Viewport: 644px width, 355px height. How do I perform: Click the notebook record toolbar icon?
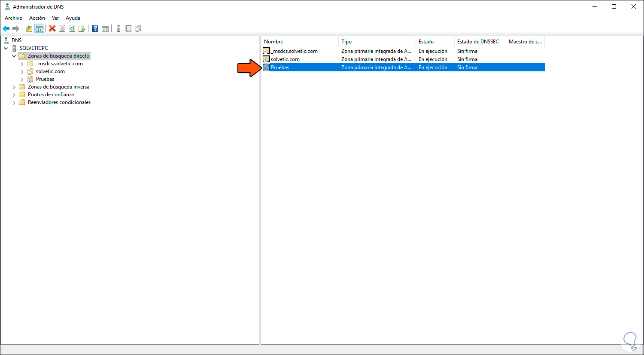(128, 28)
